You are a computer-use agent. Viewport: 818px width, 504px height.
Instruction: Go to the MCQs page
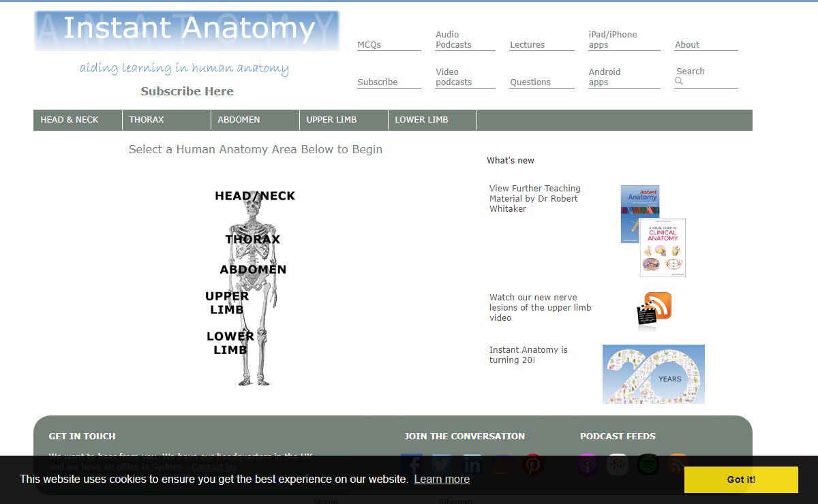click(369, 45)
